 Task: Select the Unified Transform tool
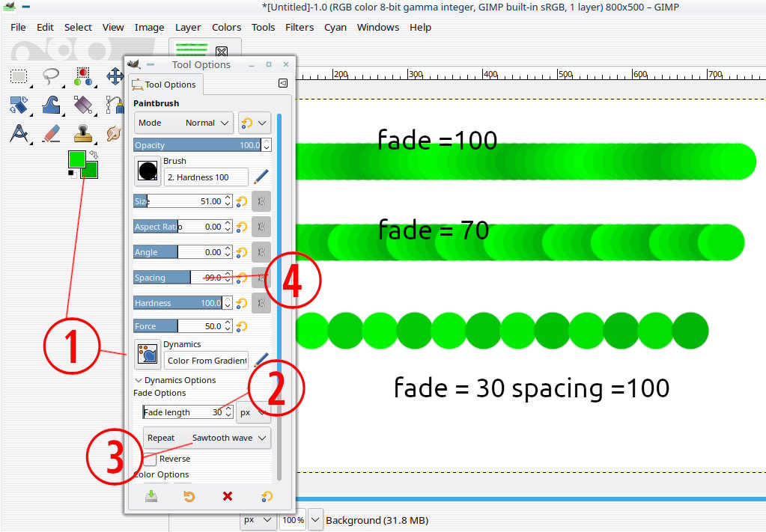pos(19,106)
